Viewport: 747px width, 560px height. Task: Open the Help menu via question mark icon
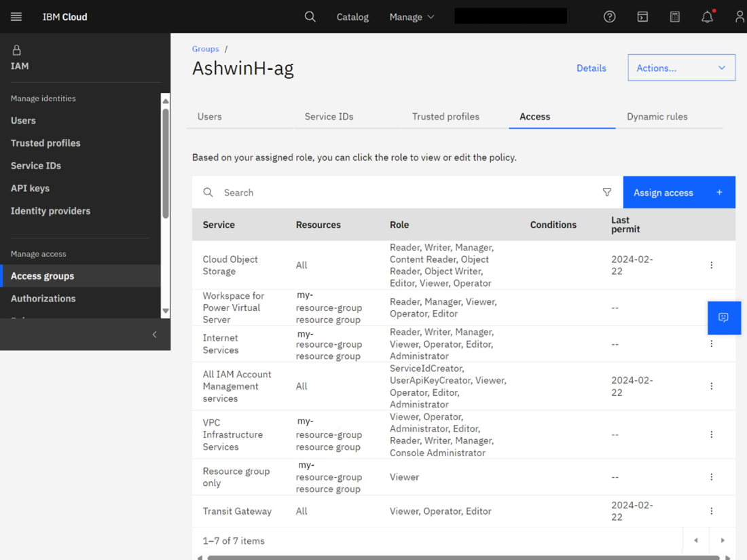[609, 16]
